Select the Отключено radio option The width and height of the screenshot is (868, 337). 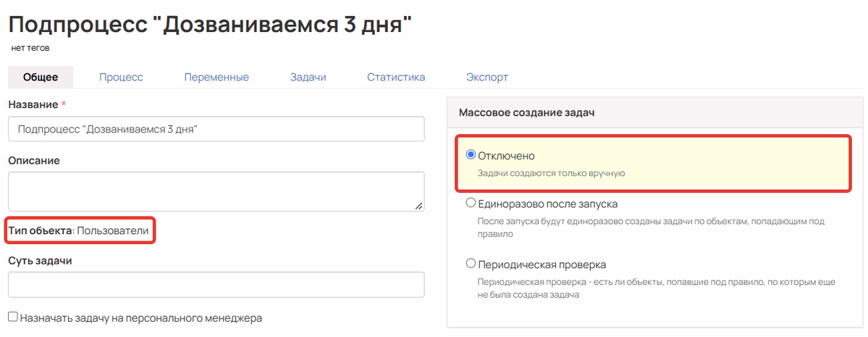pyautogui.click(x=471, y=155)
